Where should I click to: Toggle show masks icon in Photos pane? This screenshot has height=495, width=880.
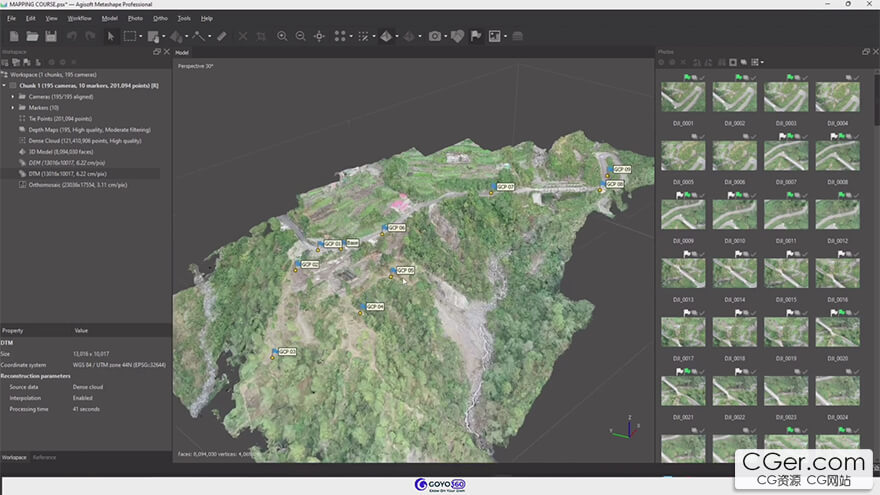[732, 62]
